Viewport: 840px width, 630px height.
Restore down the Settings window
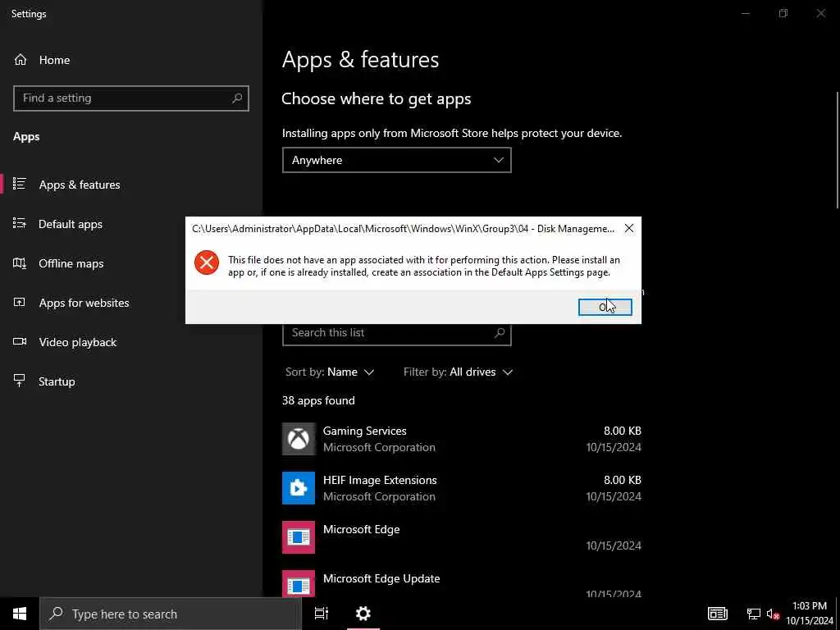pyautogui.click(x=783, y=13)
